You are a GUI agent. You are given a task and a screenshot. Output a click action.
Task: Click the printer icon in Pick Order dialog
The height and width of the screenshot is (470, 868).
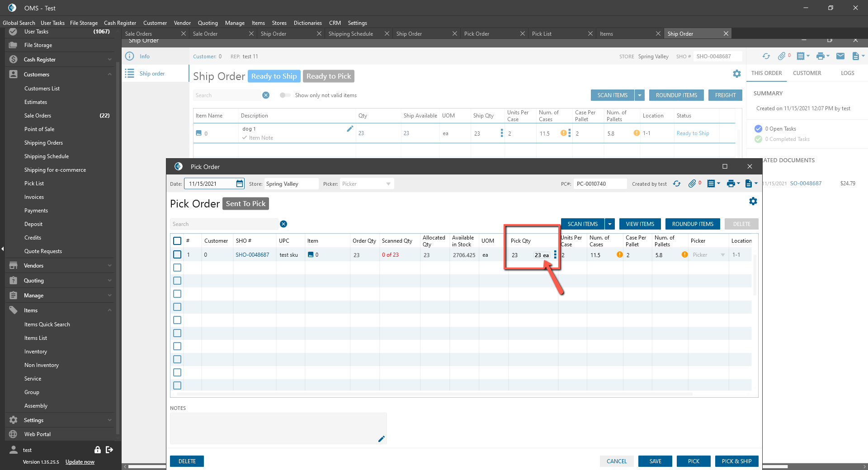click(x=731, y=183)
